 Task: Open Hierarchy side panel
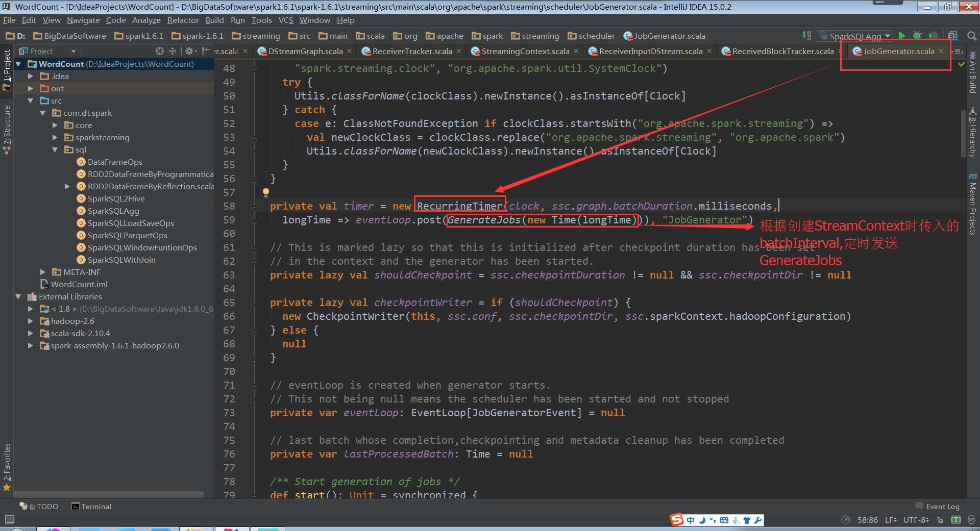click(973, 133)
